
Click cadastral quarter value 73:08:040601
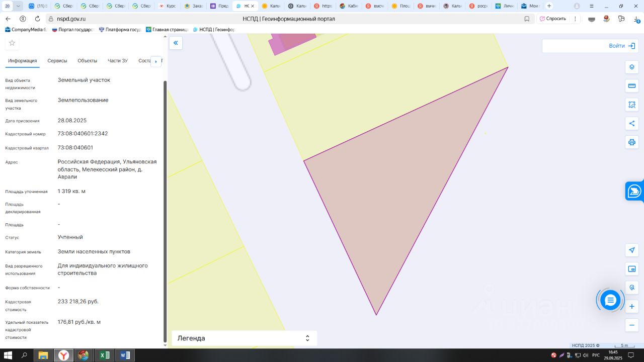pos(75,148)
